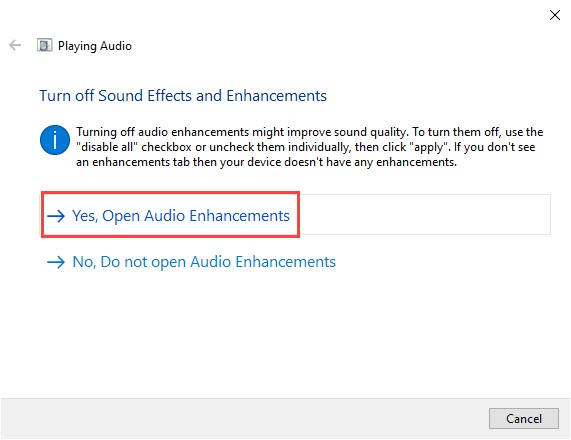The height and width of the screenshot is (440, 571).
Task: Click the blue information icon
Action: (x=55, y=140)
